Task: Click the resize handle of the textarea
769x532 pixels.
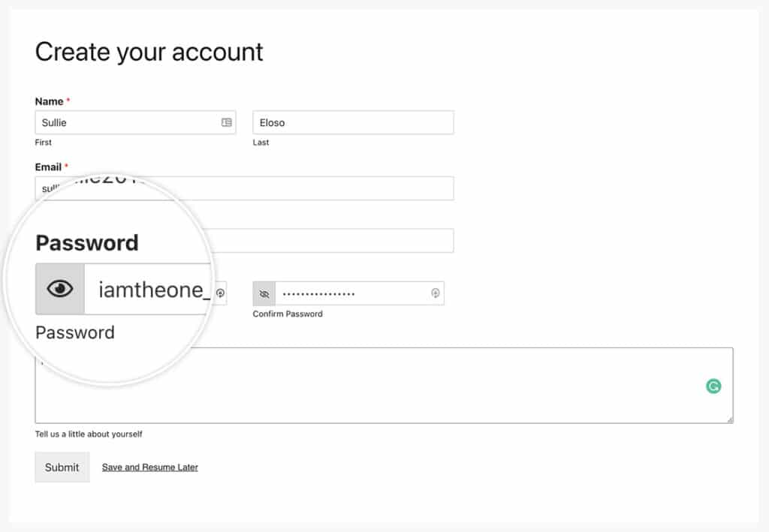Action: point(730,419)
